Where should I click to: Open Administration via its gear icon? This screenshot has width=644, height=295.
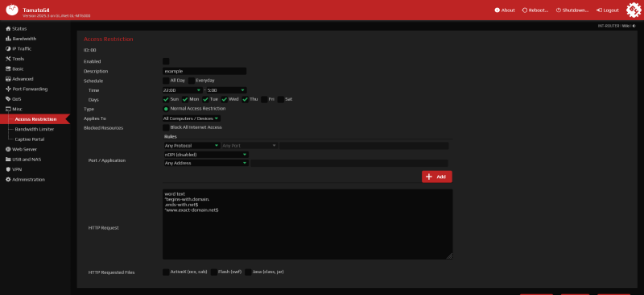pos(8,180)
